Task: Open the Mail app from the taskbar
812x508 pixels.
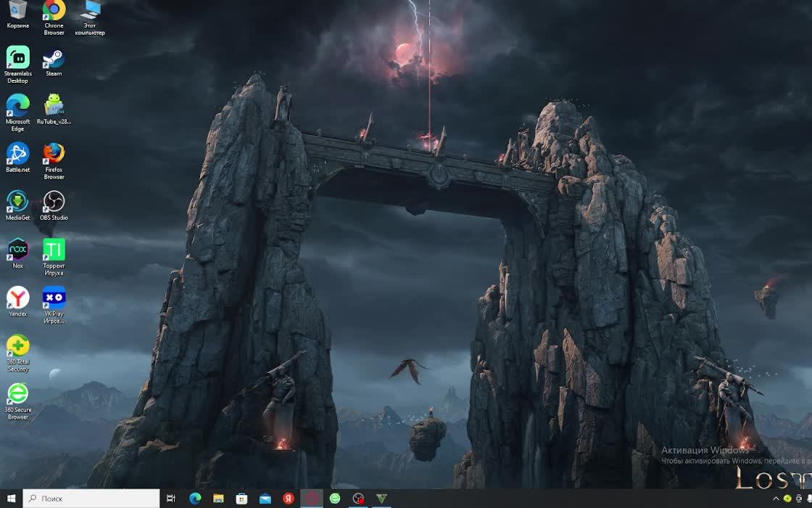Action: coord(265,499)
